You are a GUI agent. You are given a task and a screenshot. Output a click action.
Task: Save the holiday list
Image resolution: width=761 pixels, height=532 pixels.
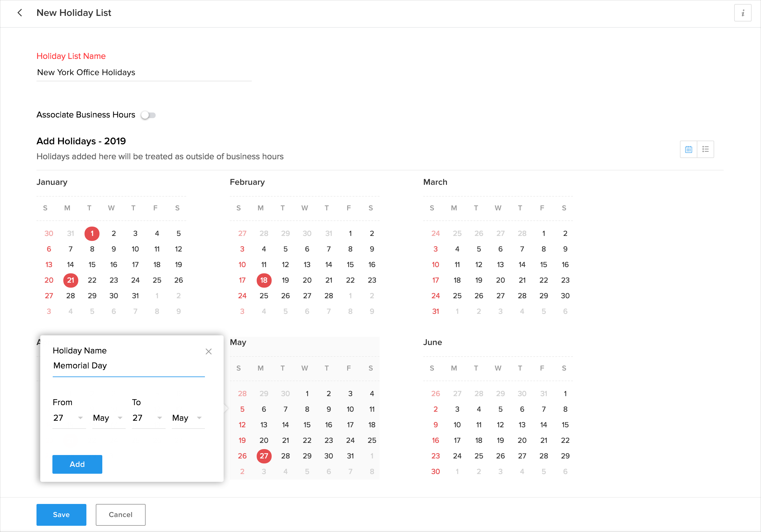(x=61, y=515)
